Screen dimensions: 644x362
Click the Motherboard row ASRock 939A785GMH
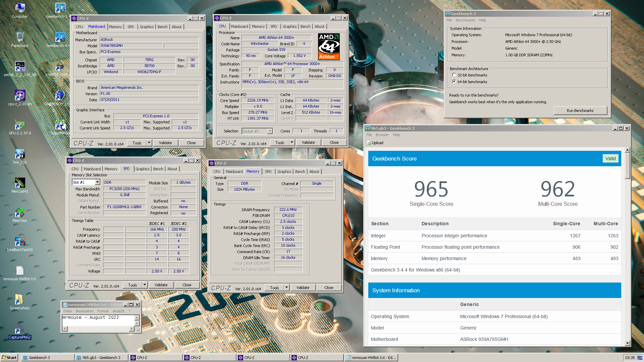tap(495, 339)
